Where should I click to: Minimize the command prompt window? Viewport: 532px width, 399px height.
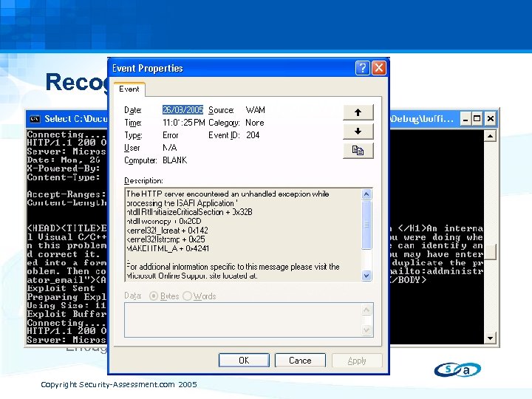(x=465, y=119)
